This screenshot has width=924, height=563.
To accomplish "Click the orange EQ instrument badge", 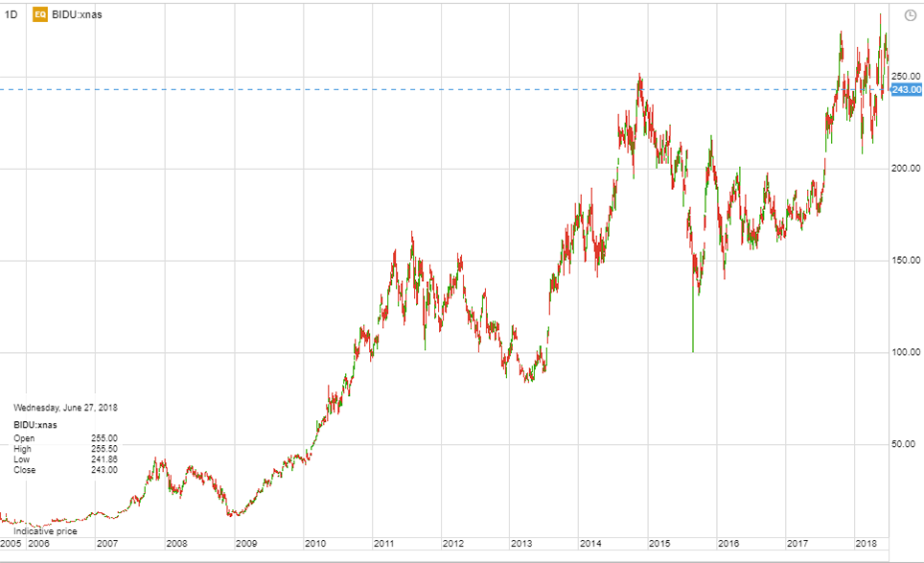I will click(40, 14).
